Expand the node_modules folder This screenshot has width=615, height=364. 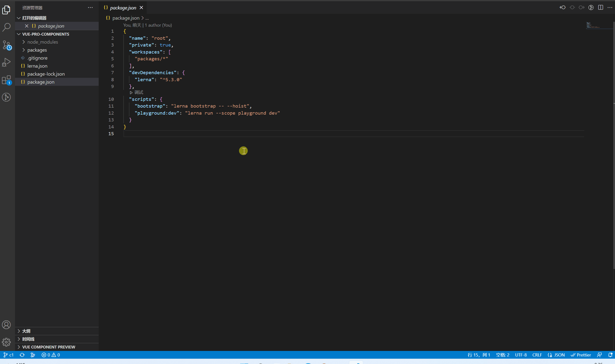(x=57, y=42)
